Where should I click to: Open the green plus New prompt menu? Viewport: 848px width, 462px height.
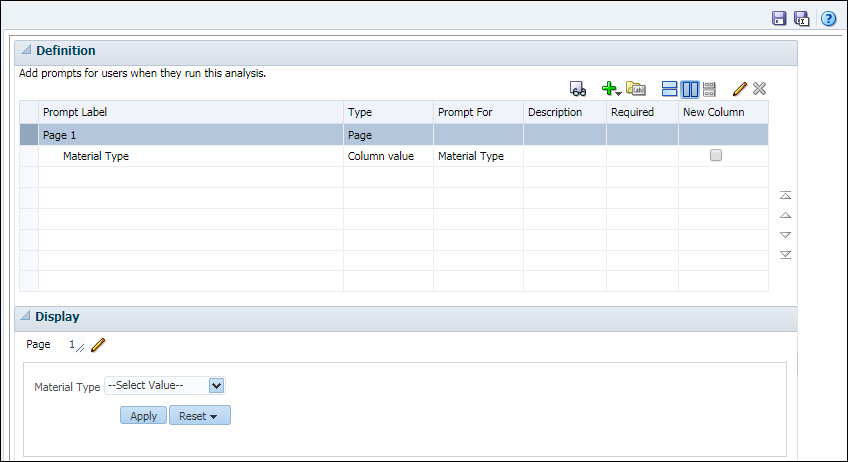(x=611, y=89)
